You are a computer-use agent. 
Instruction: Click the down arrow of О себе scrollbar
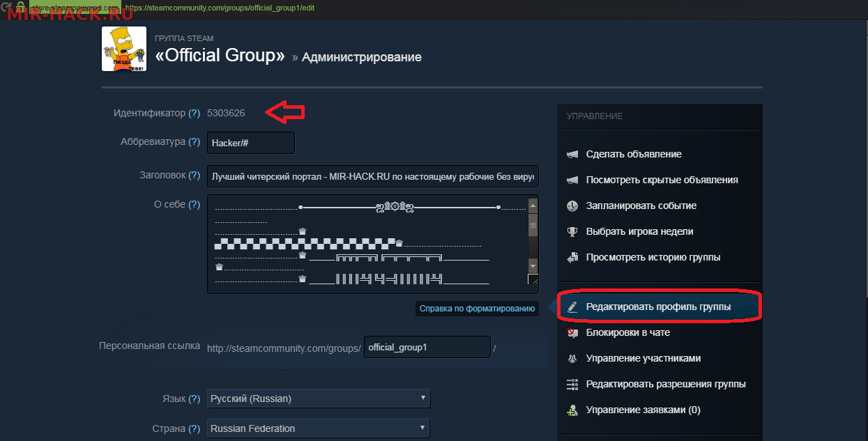[x=533, y=266]
